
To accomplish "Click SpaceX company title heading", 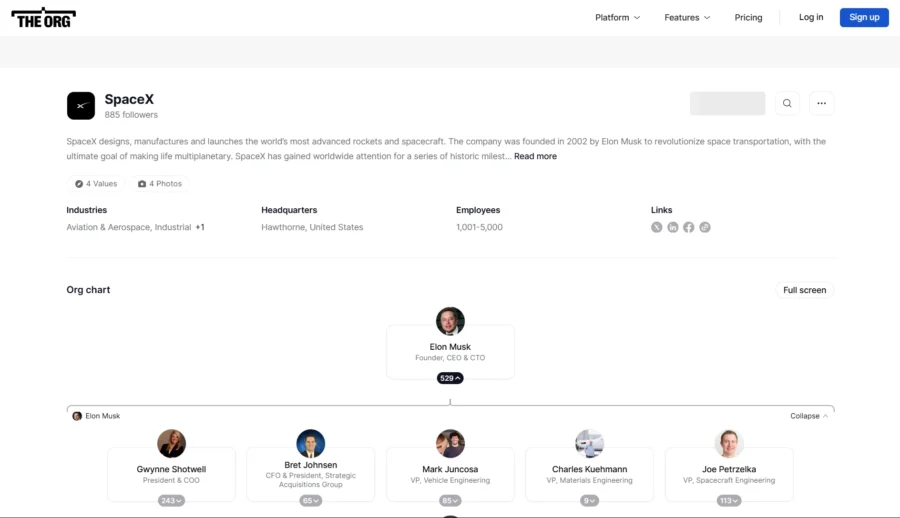I will pos(129,99).
